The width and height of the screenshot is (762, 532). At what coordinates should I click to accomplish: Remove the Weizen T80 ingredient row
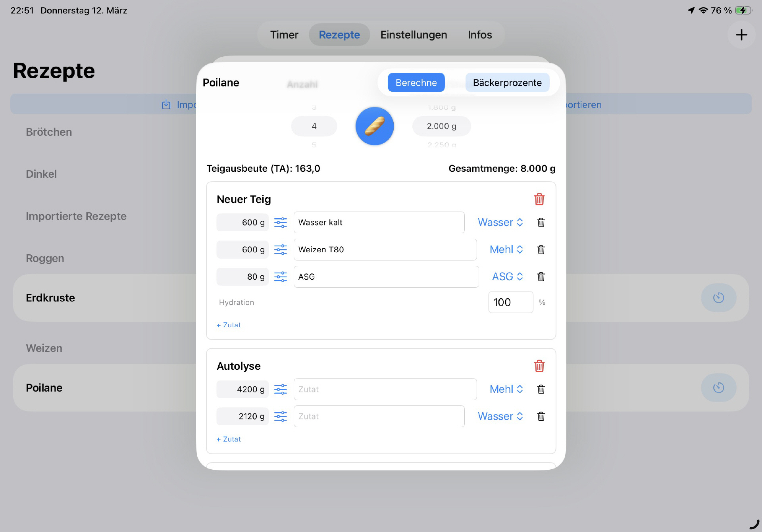[x=541, y=250]
